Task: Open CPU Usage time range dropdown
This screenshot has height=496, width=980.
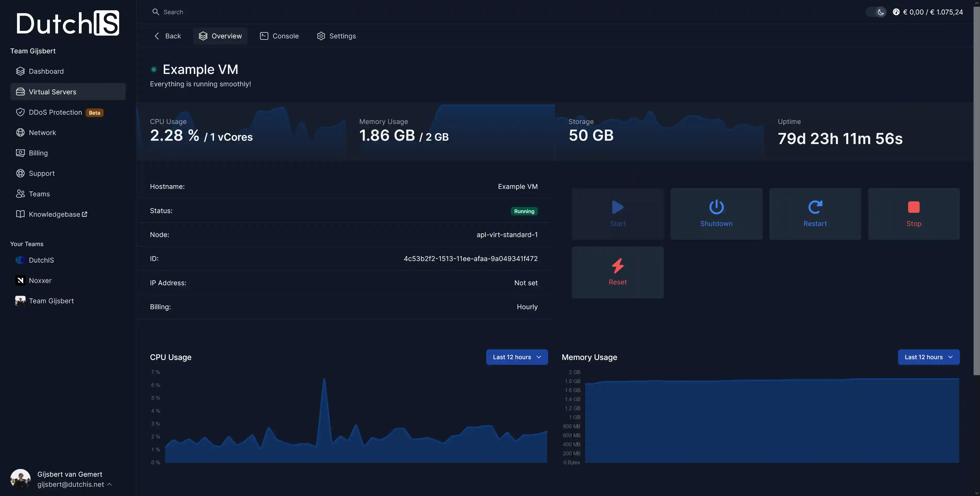Action: [517, 357]
